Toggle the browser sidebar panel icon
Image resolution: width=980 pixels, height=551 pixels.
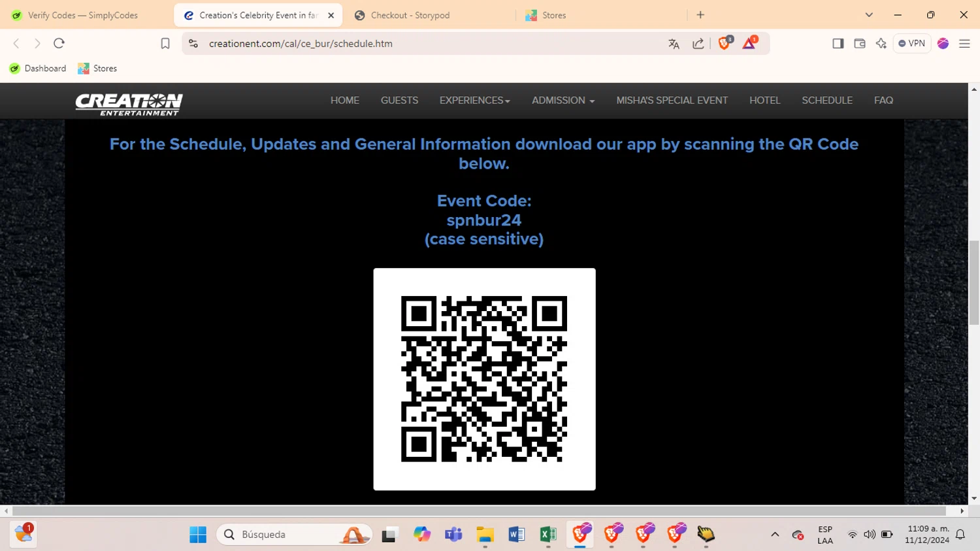(838, 43)
